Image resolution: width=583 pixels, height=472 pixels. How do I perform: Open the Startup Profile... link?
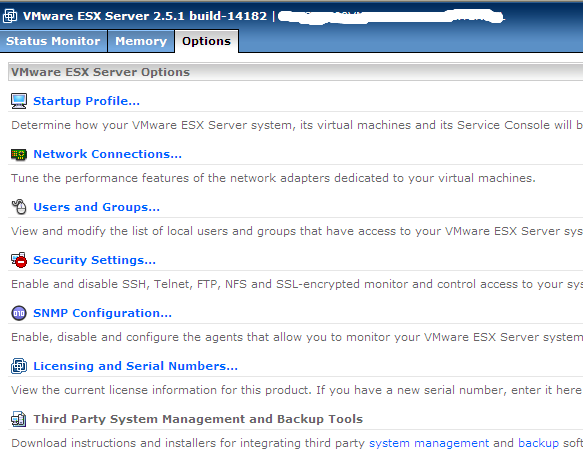[86, 101]
